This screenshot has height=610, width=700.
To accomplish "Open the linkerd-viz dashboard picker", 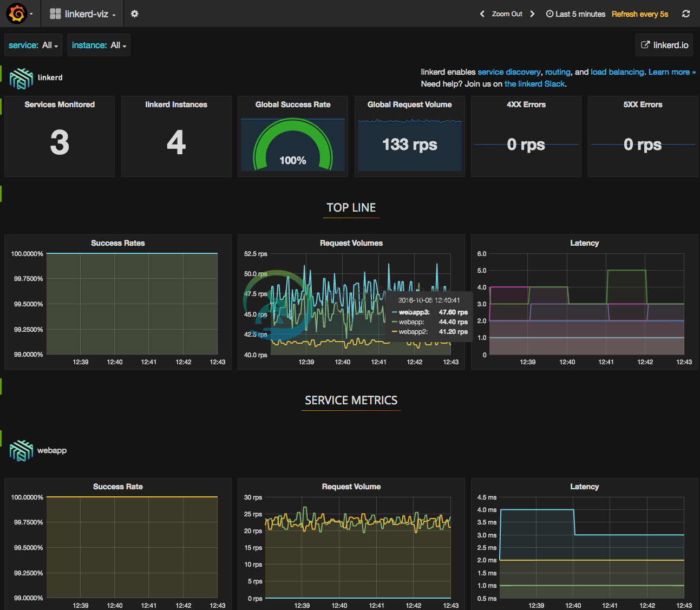I will pyautogui.click(x=83, y=14).
